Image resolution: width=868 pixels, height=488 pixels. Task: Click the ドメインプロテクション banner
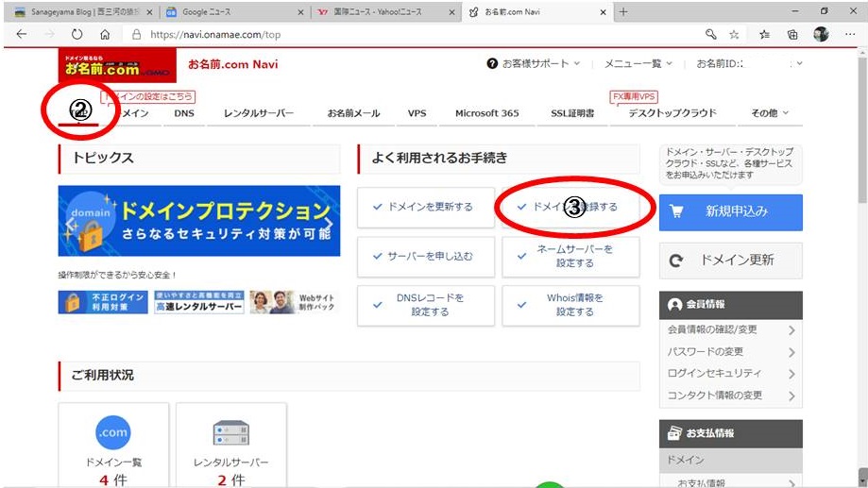[199, 221]
